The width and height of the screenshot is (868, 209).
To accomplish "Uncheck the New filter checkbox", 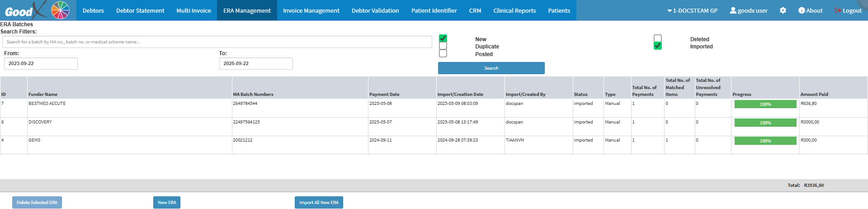I will [x=443, y=38].
